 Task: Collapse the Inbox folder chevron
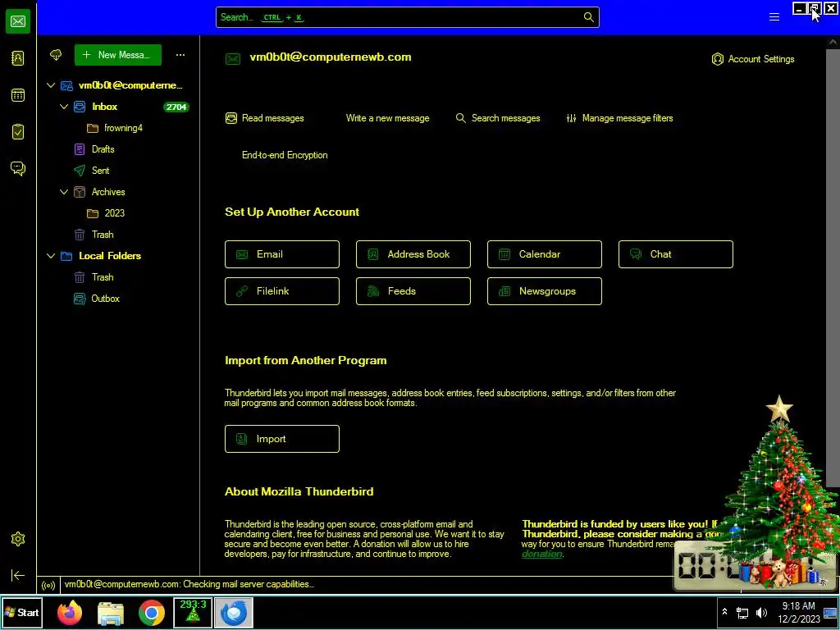click(64, 107)
